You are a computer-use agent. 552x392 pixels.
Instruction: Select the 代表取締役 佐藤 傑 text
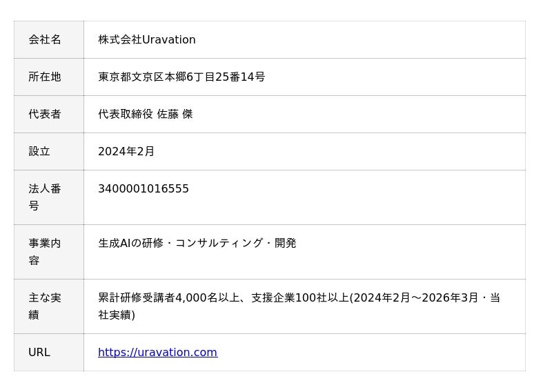pyautogui.click(x=146, y=114)
